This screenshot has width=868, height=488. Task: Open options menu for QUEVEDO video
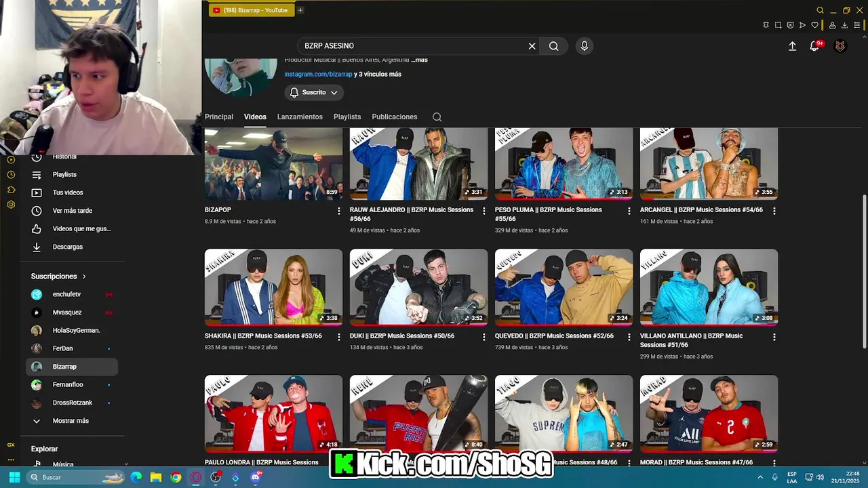pos(629,337)
